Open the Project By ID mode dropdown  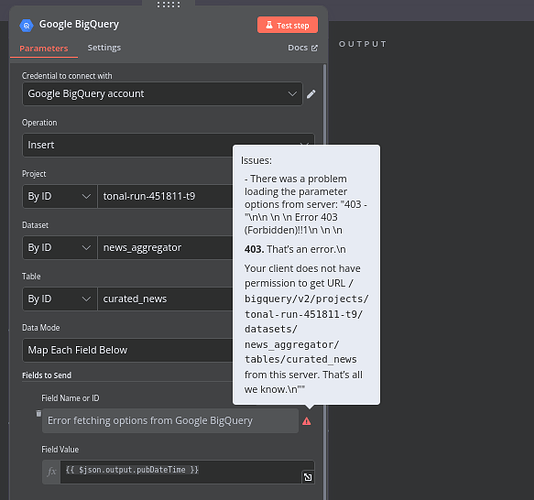tap(60, 197)
